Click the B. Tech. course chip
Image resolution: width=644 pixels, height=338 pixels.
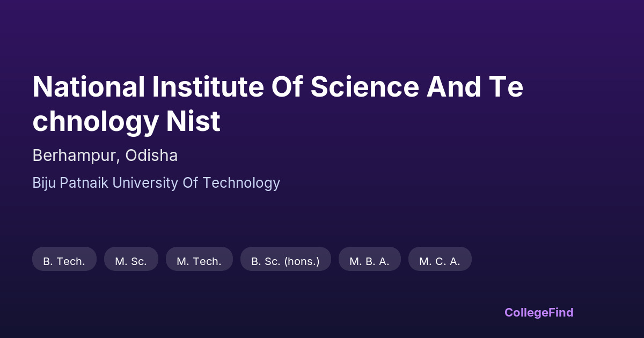click(x=64, y=261)
